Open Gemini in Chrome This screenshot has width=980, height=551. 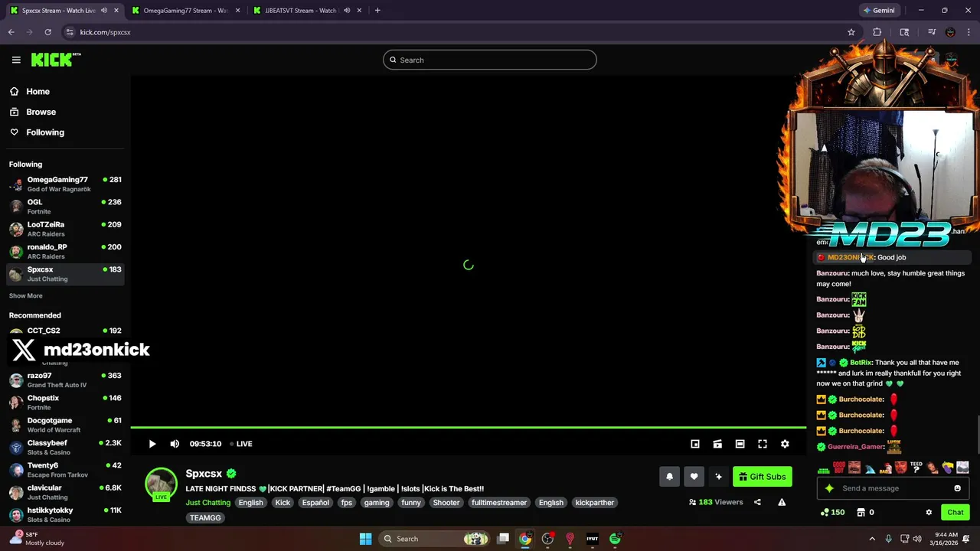879,11
